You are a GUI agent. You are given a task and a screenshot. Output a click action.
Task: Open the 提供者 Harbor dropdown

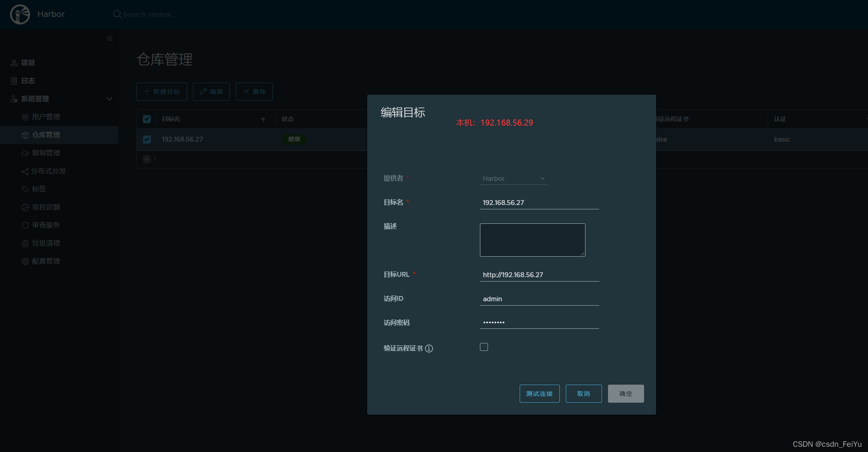coord(514,178)
